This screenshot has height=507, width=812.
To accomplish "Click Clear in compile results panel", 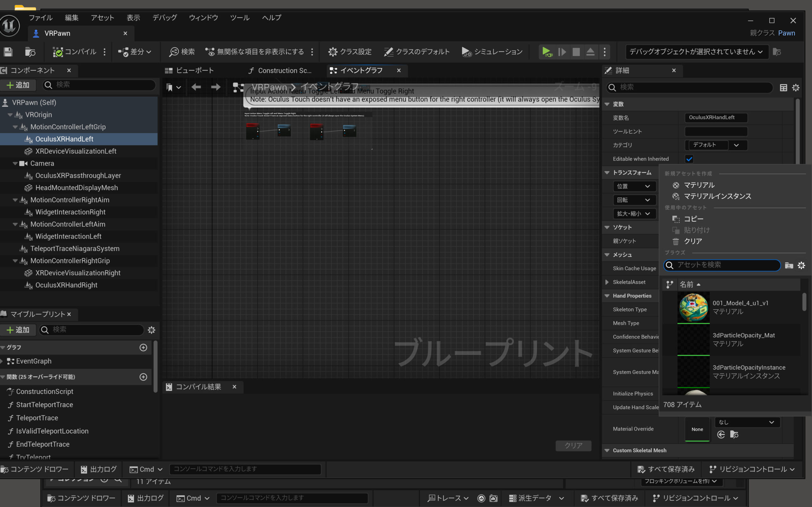I will click(573, 445).
